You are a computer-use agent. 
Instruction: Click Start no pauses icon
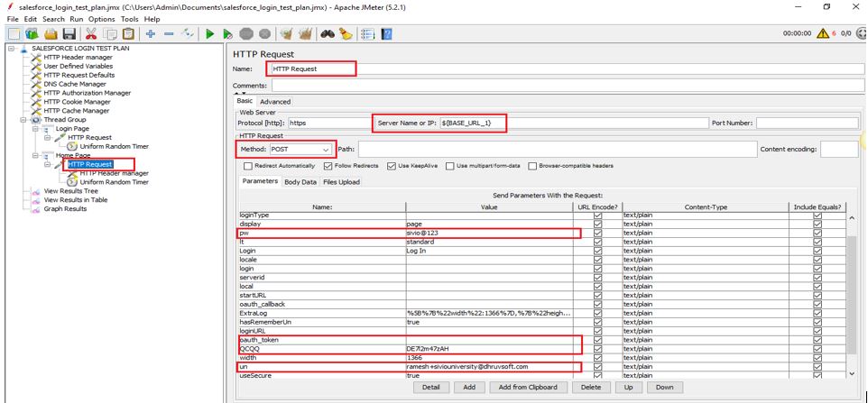227,34
